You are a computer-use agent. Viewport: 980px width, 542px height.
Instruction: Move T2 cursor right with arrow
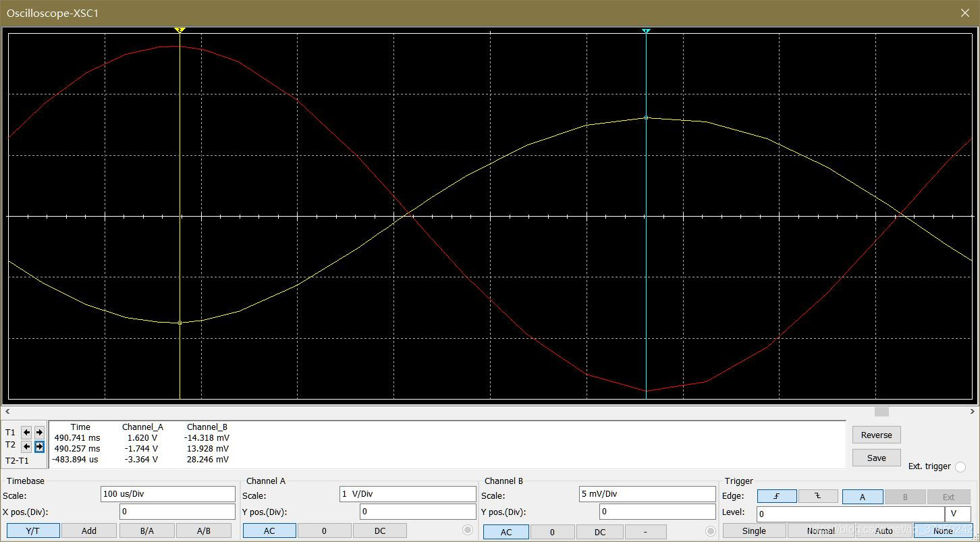pos(39,446)
